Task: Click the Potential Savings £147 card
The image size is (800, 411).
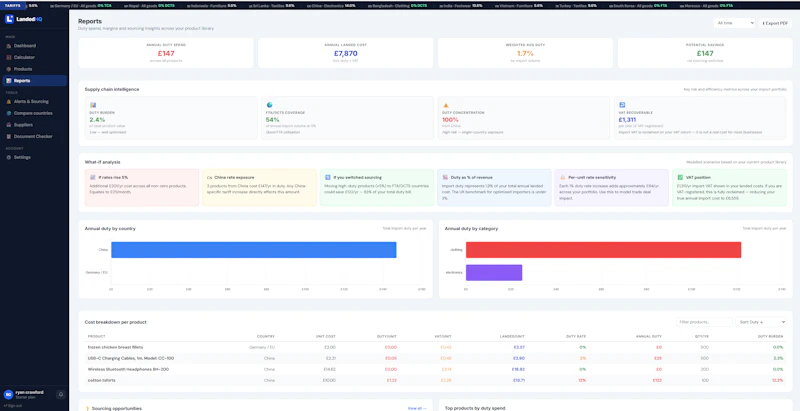Action: tap(705, 53)
